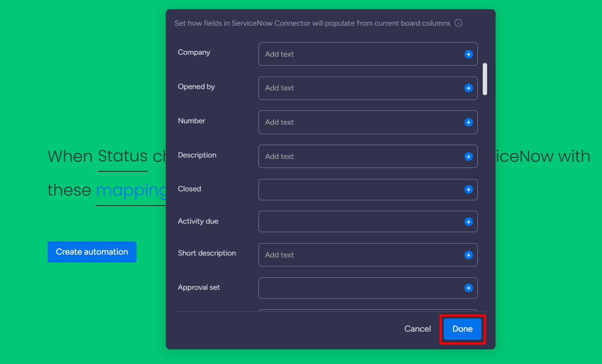Cancel the field mapping dialog
Viewport: 602px width, 364px height.
click(x=417, y=329)
